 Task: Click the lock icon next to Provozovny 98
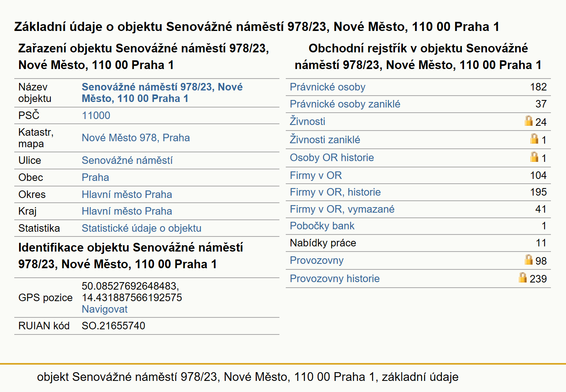528,259
